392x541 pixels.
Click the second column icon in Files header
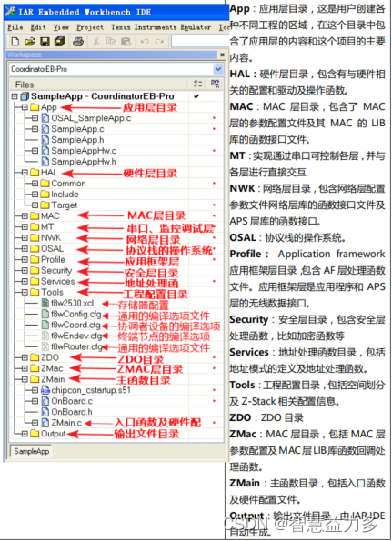point(215,84)
